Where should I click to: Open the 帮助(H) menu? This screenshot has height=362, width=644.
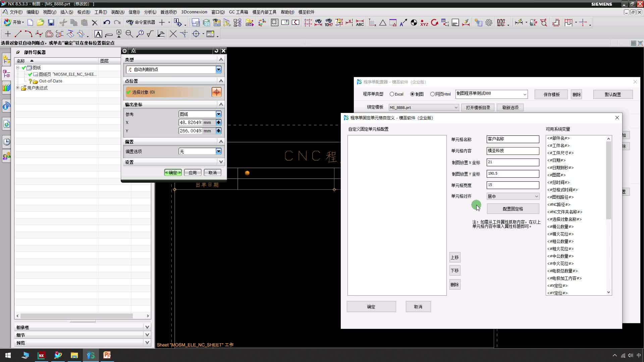(x=287, y=12)
